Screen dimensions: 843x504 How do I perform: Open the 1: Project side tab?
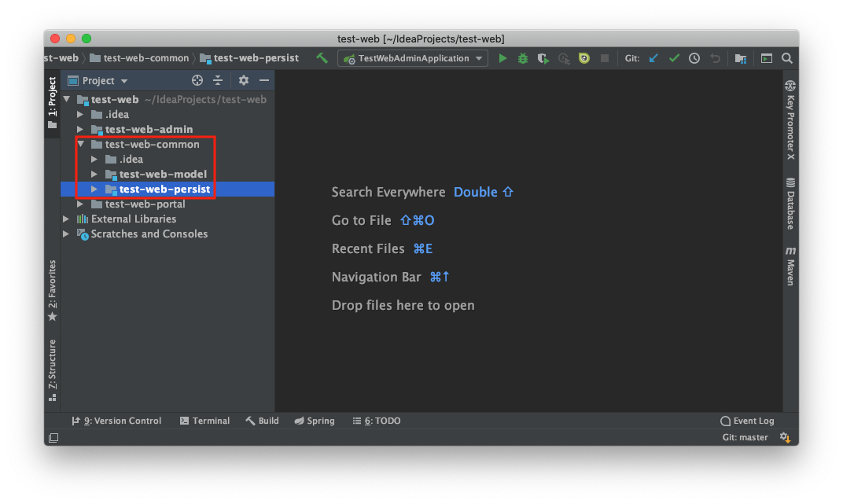(x=52, y=103)
